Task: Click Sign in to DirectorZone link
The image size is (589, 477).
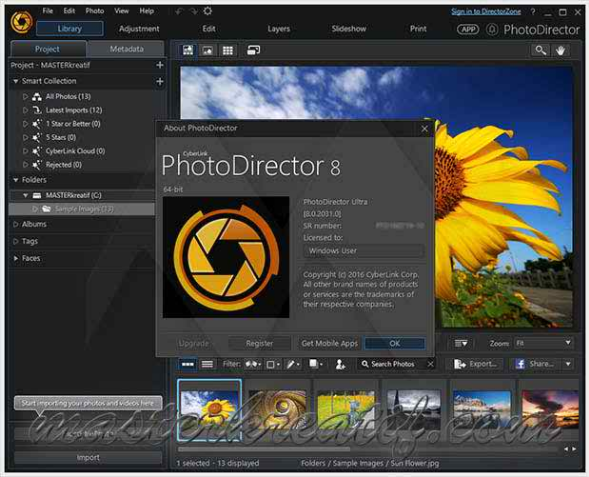Action: (x=486, y=12)
